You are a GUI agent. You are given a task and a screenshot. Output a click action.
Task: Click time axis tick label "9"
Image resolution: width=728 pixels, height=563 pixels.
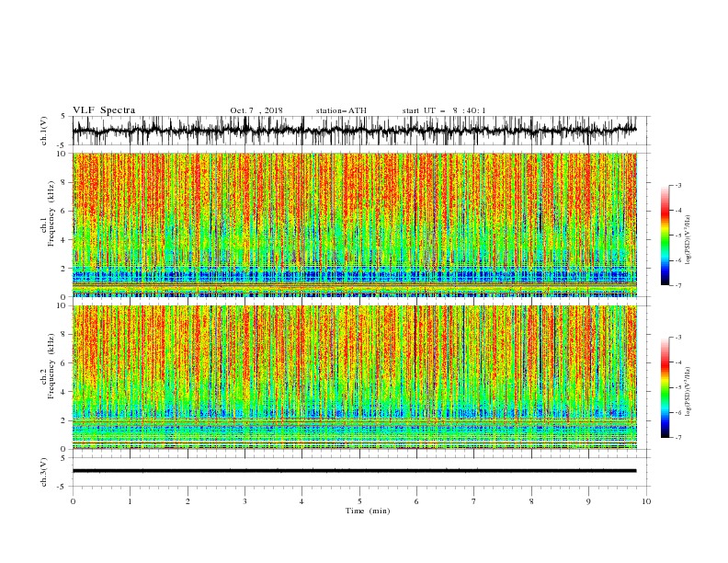tap(588, 501)
